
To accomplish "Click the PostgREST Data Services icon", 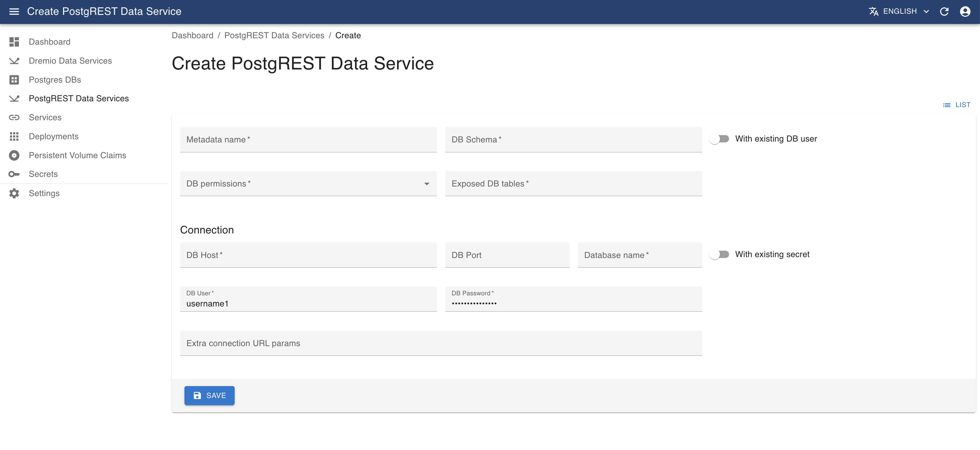I will (x=14, y=99).
